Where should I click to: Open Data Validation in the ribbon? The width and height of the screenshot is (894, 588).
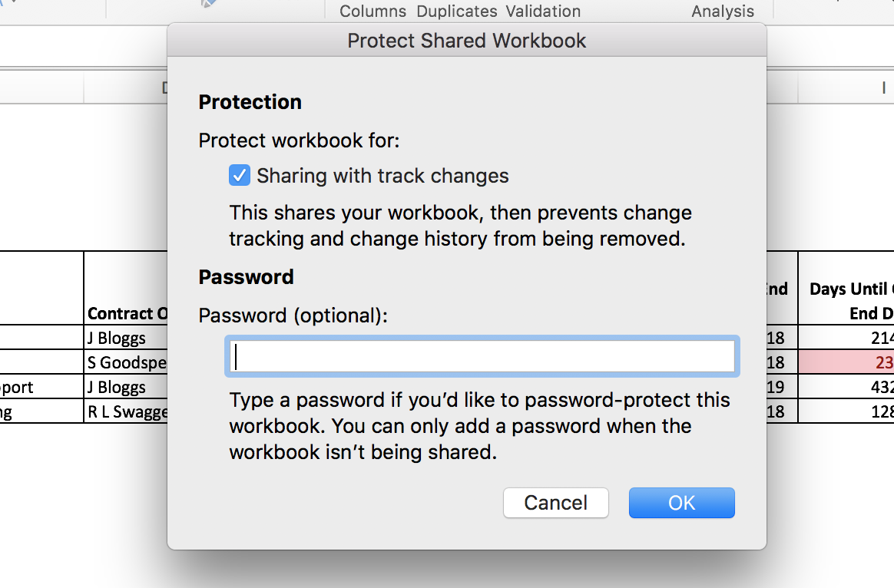(542, 11)
